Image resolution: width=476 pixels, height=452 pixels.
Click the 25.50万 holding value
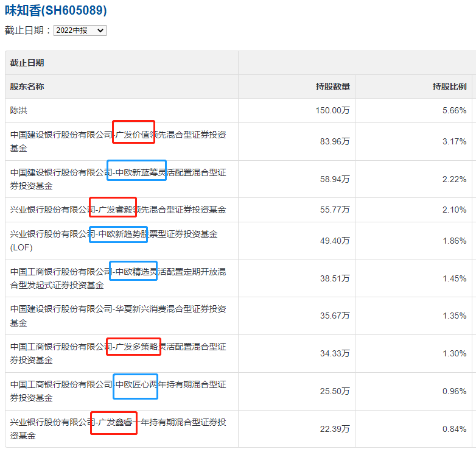[x=335, y=391]
